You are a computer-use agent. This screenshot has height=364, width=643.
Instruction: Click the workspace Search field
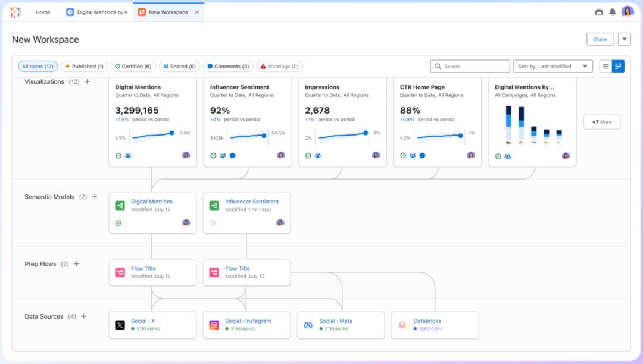(470, 67)
